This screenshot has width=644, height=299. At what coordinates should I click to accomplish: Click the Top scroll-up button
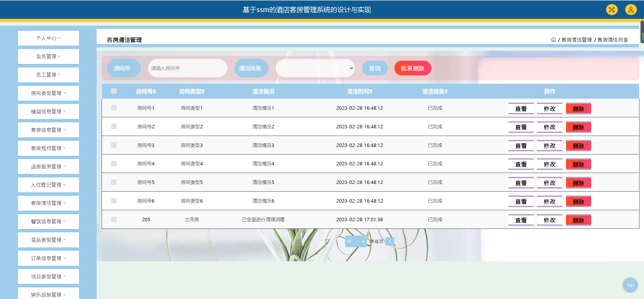pyautogui.click(x=630, y=285)
